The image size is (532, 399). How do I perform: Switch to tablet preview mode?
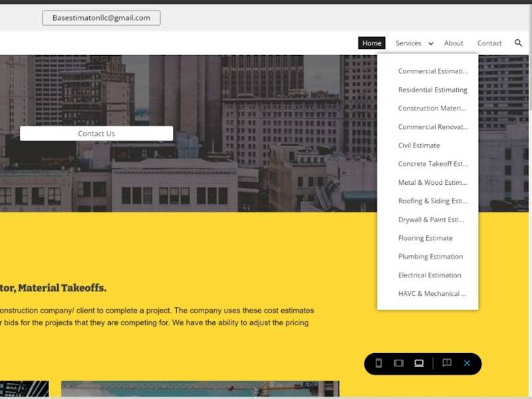(398, 363)
